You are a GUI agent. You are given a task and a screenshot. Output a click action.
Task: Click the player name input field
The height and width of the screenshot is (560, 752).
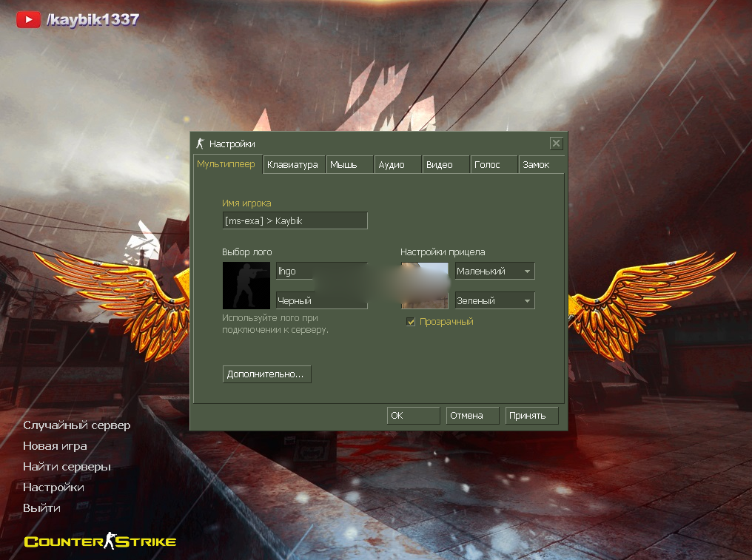[x=295, y=220]
